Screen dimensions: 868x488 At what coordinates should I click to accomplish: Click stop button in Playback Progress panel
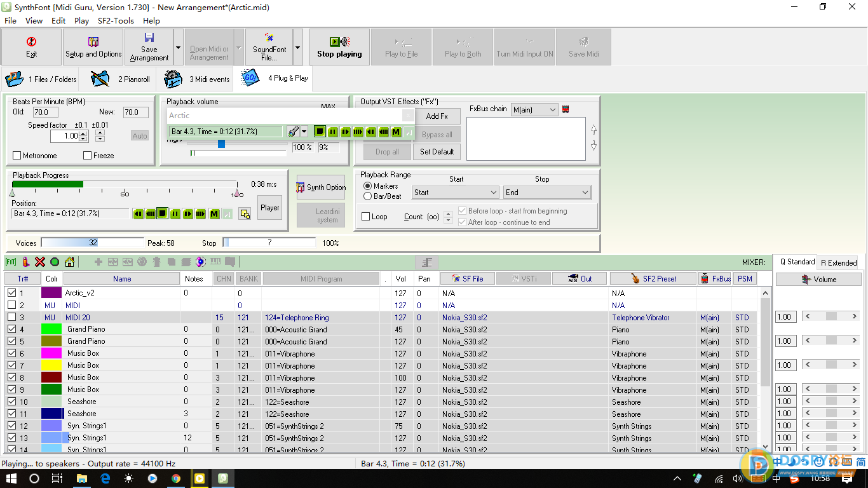pos(163,213)
